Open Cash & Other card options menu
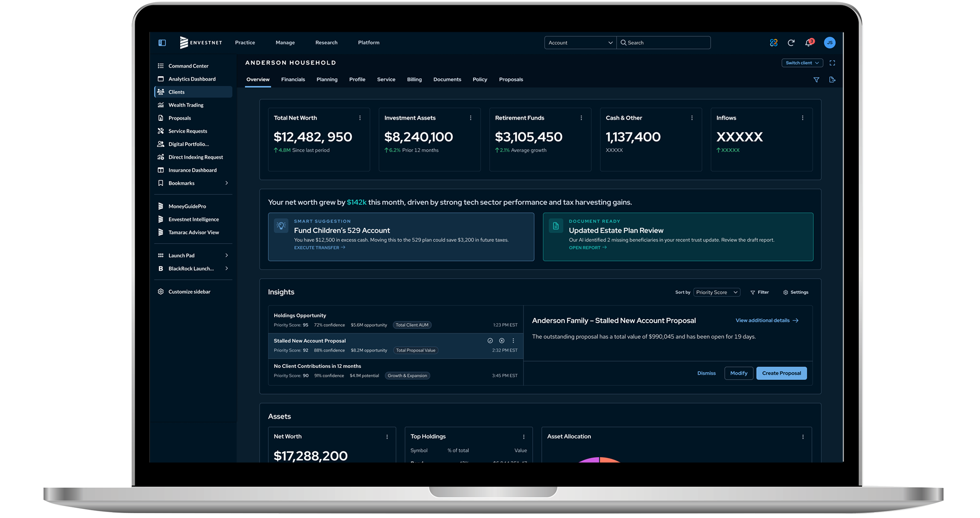The image size is (980, 518). pyautogui.click(x=692, y=118)
